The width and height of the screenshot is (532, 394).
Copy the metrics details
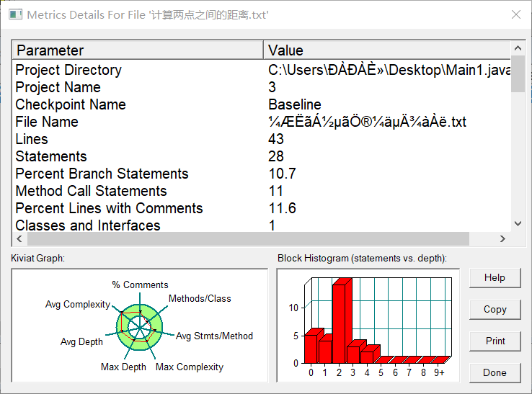point(495,309)
